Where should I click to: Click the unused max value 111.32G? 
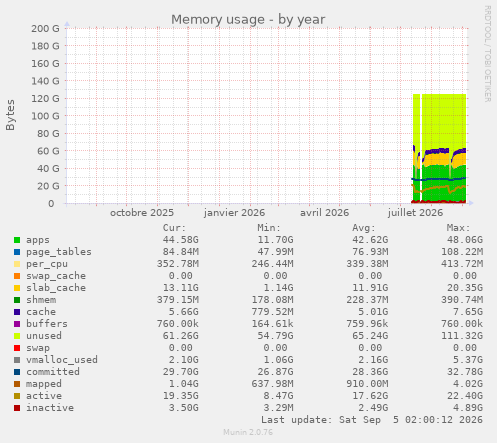point(462,336)
